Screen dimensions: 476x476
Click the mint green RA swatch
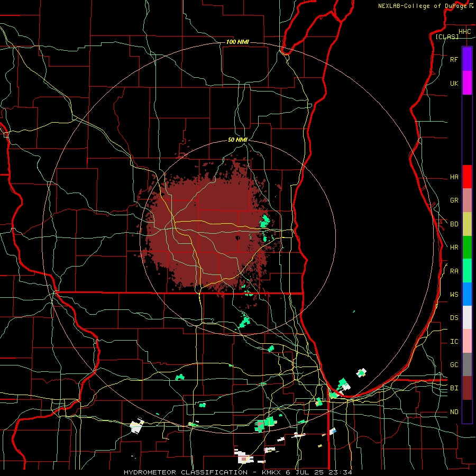coord(467,271)
